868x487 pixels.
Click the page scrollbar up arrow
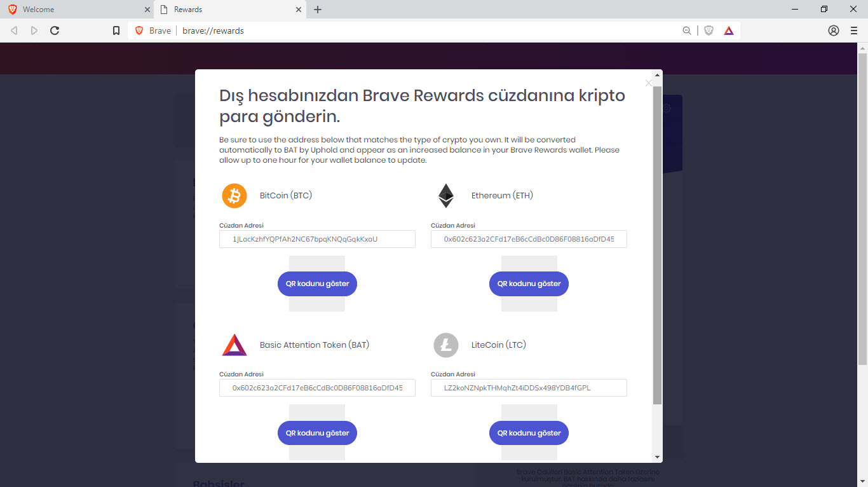click(863, 48)
